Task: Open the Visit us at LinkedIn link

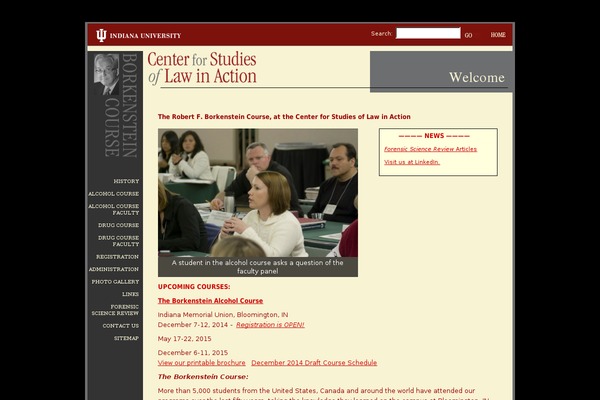Action: coord(412,162)
